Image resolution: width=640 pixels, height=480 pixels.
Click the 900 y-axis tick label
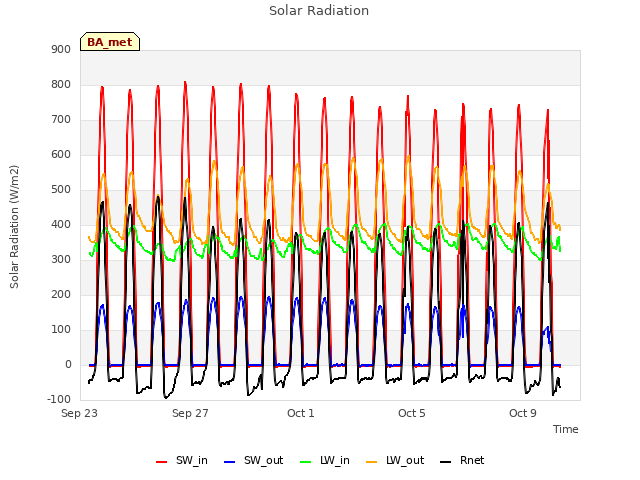tap(61, 50)
